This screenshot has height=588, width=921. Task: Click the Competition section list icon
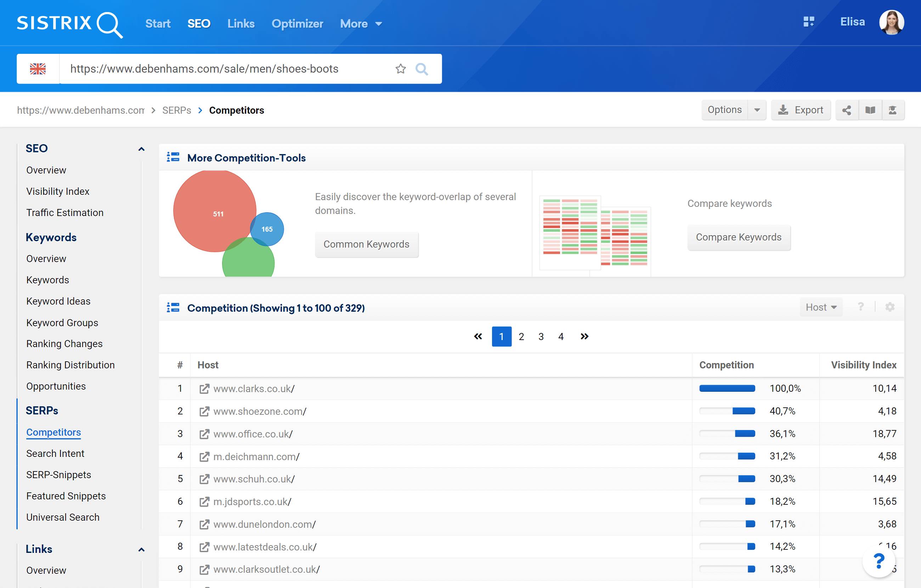[x=173, y=307]
